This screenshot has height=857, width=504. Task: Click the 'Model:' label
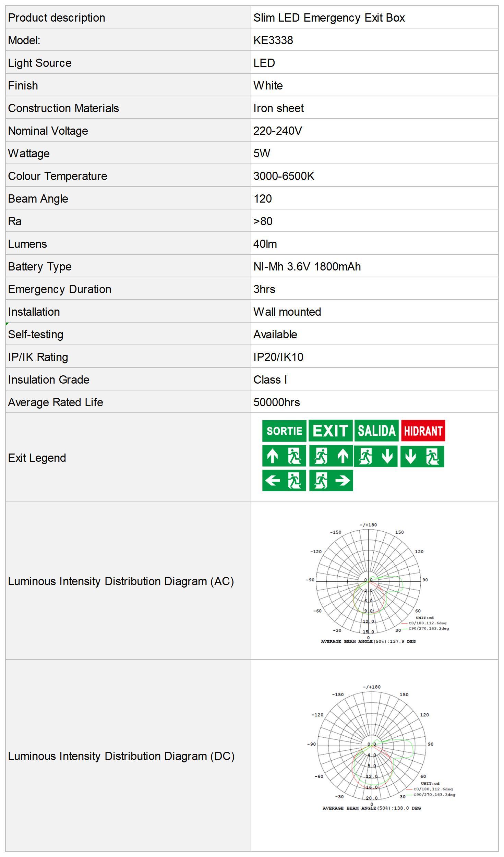coord(24,40)
